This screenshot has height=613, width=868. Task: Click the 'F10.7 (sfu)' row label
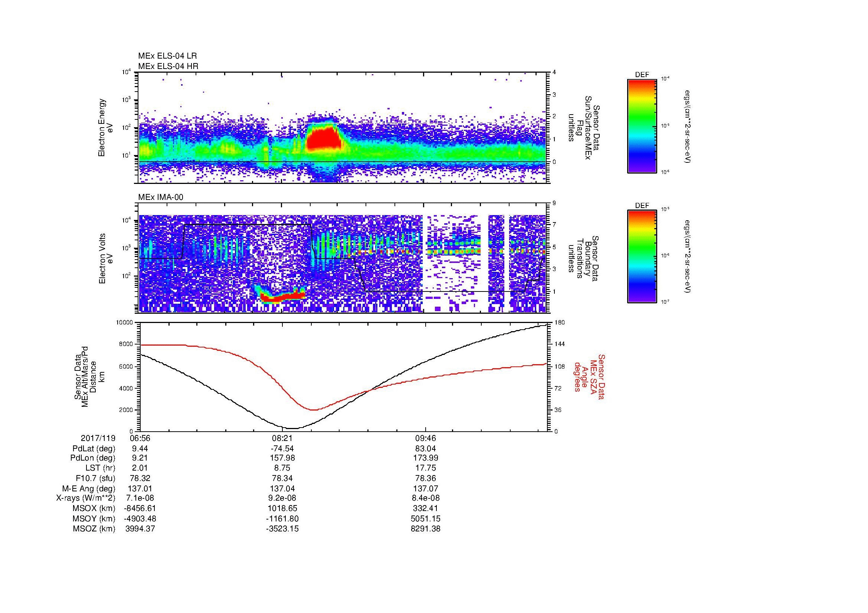pos(95,478)
